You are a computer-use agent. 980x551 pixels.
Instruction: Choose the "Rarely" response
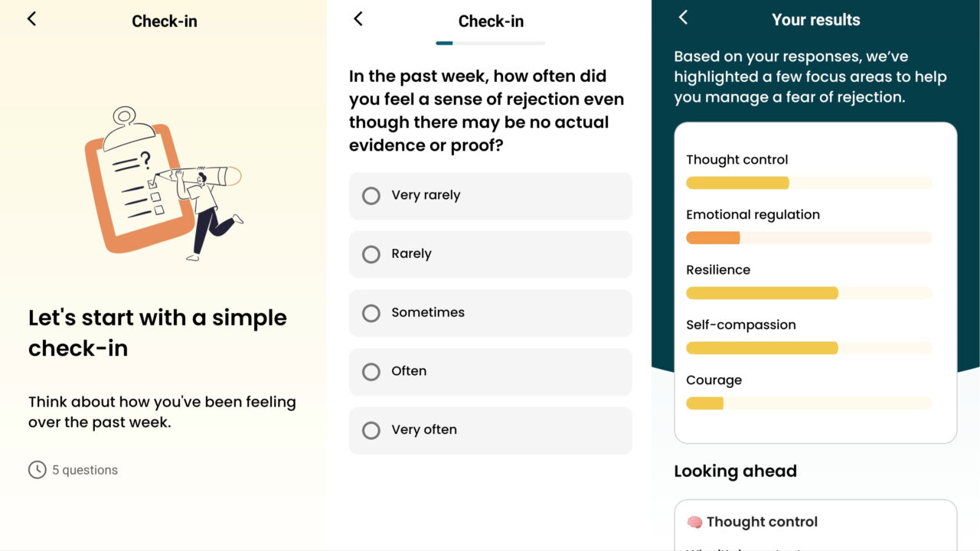click(x=490, y=254)
